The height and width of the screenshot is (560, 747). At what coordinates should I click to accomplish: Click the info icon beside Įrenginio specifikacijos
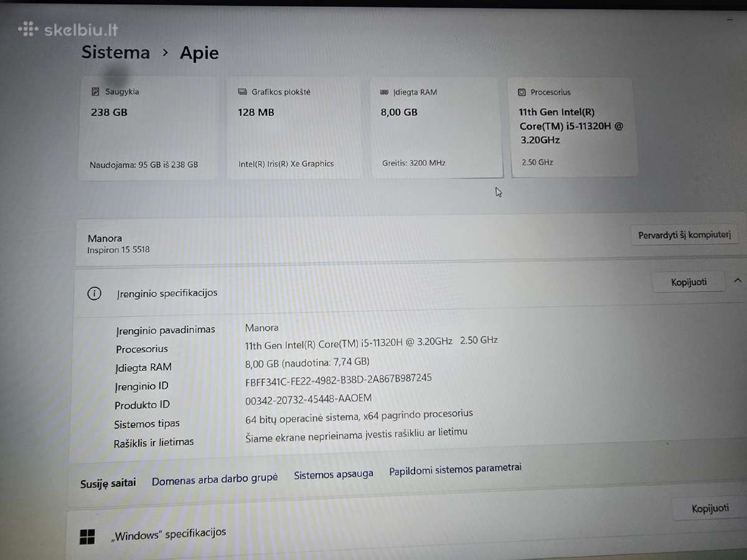click(94, 293)
